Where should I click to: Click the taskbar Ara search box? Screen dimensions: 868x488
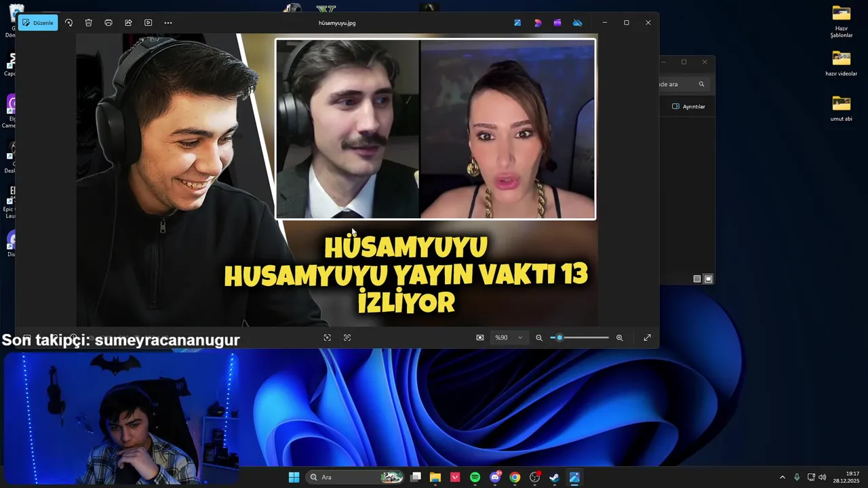pos(356,477)
